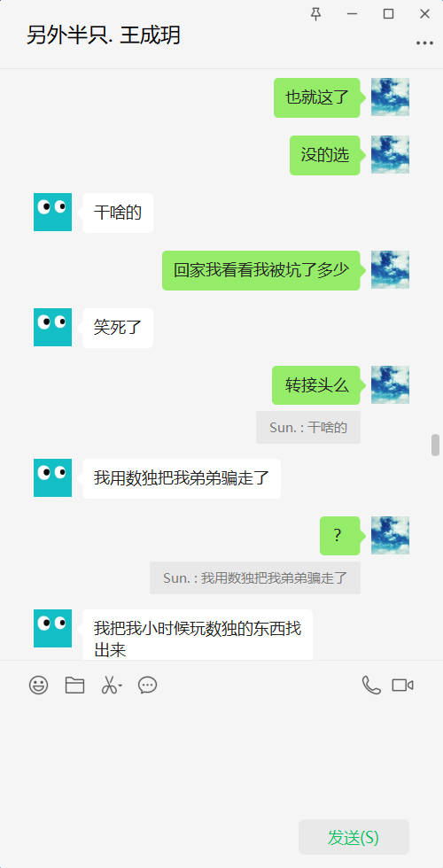Click own cloud avatar beside '也就这了'
This screenshot has height=868, width=443.
pyautogui.click(x=391, y=97)
